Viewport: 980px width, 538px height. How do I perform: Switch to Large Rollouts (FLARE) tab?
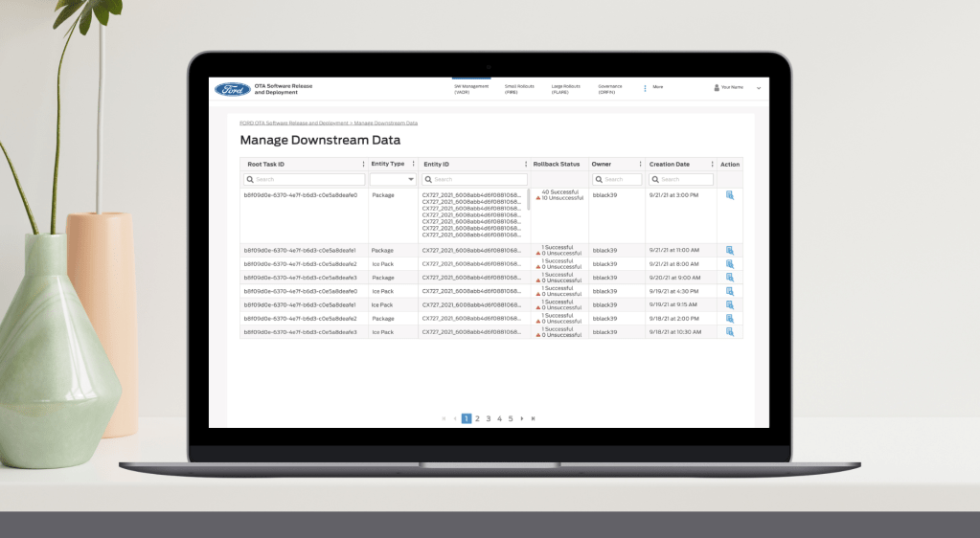coord(565,89)
